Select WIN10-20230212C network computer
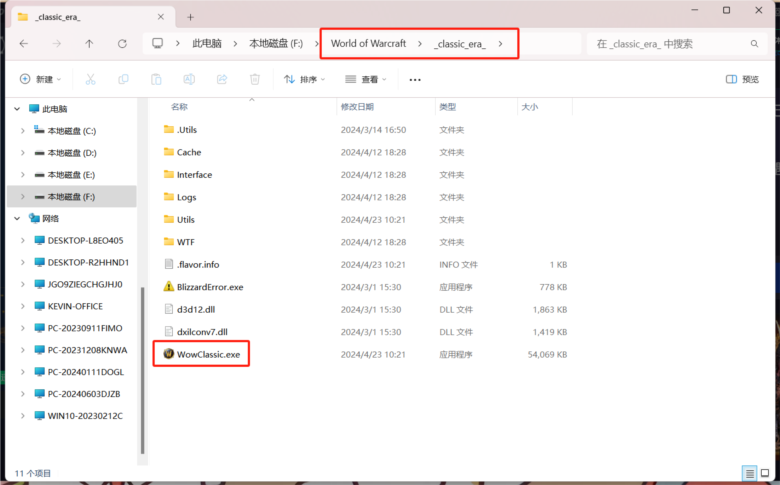 85,415
